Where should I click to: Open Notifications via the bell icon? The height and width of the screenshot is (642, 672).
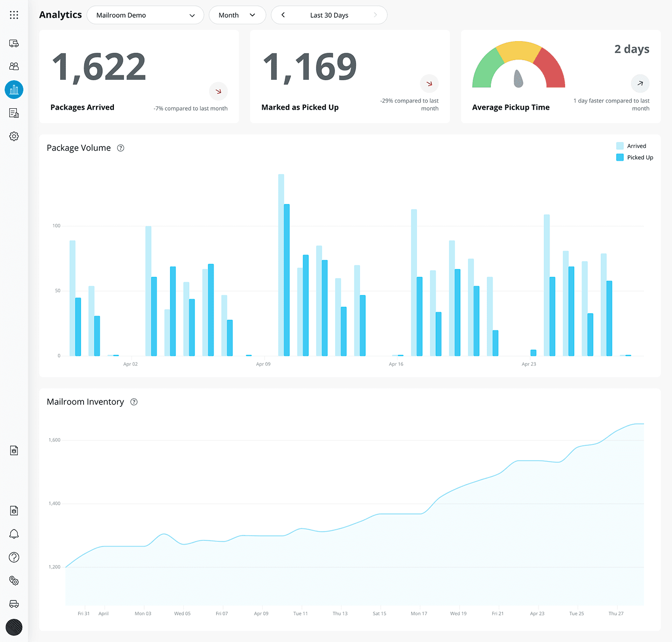14,534
